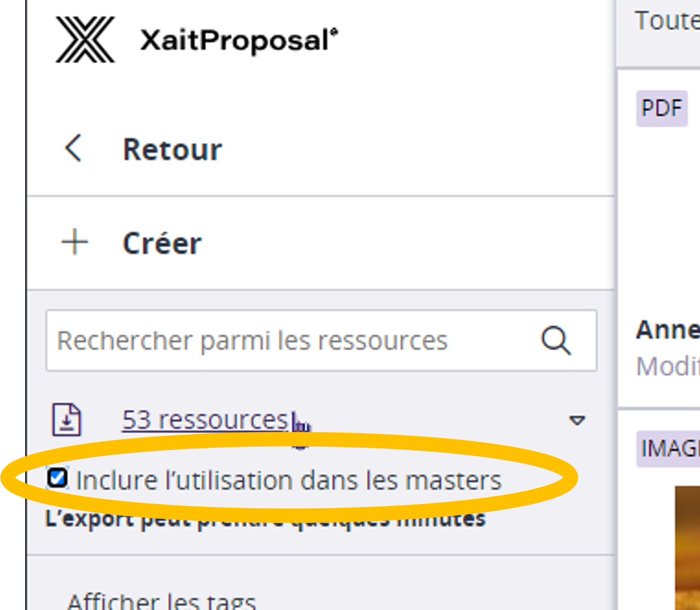Click the "Inclure l'utilisation dans les masters" label
700x610 pixels.
point(289,480)
